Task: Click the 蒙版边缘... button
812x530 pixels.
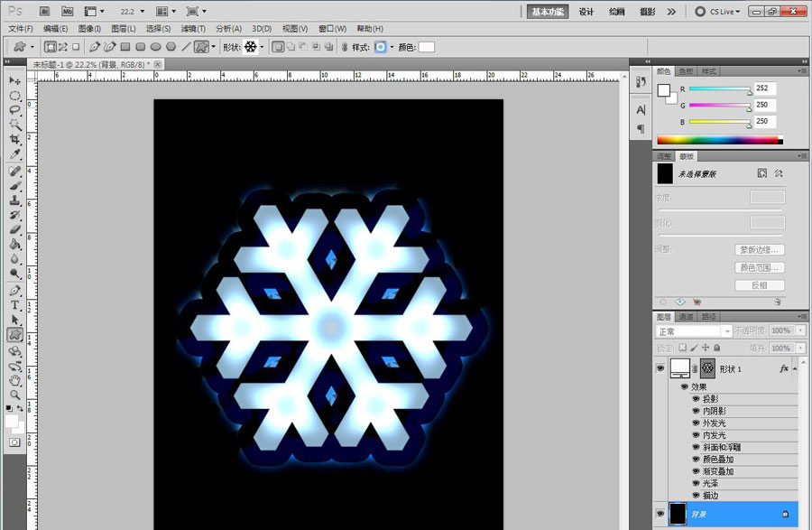Action: (759, 249)
